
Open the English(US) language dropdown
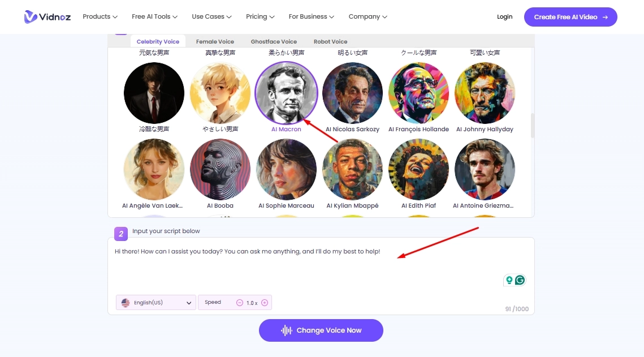(155, 302)
